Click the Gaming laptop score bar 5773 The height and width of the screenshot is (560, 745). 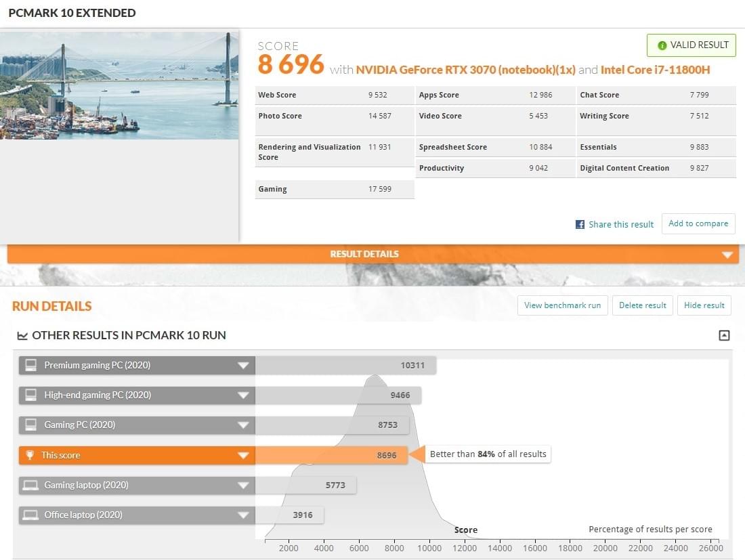click(306, 486)
